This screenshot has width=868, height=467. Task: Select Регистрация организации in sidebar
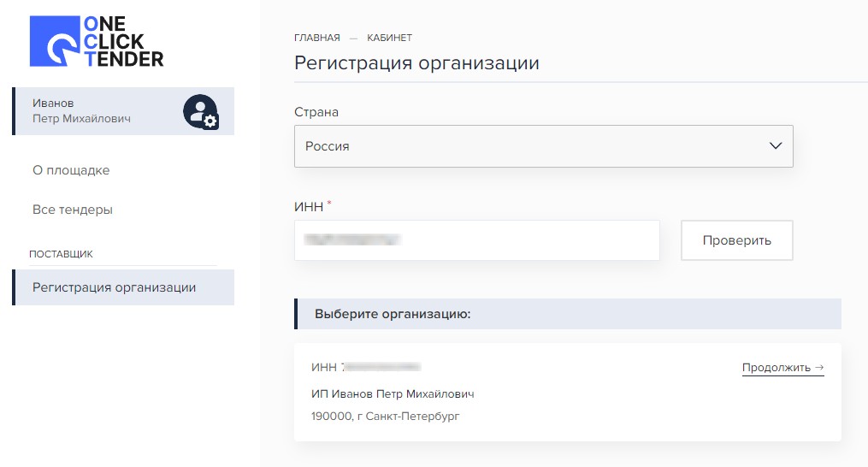(115, 287)
